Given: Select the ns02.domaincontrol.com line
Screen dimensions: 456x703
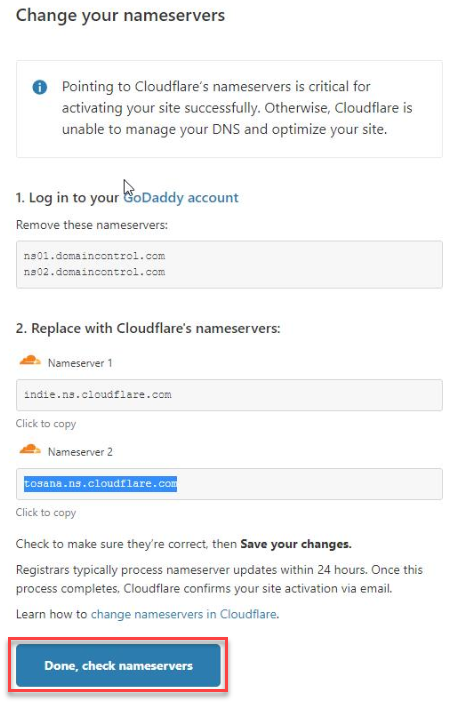Looking at the screenshot, I should (x=95, y=272).
